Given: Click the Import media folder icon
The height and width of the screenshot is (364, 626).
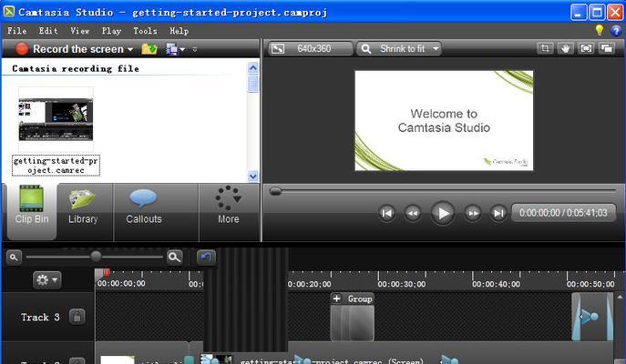Looking at the screenshot, I should 149,49.
